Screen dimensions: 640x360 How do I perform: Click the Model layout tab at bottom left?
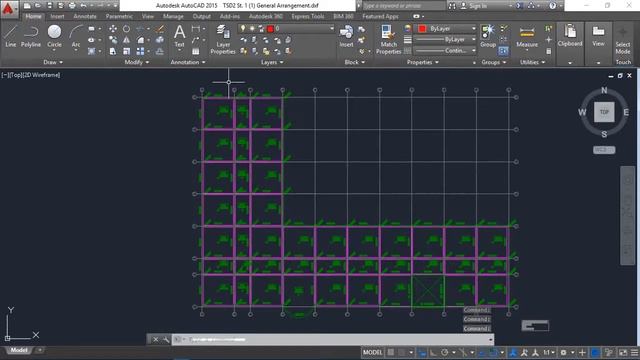click(x=19, y=350)
